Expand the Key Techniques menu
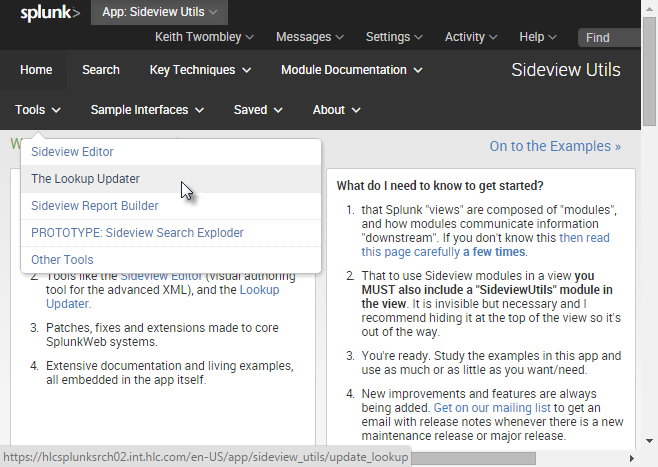Screen dimensions: 658x467 coord(200,70)
